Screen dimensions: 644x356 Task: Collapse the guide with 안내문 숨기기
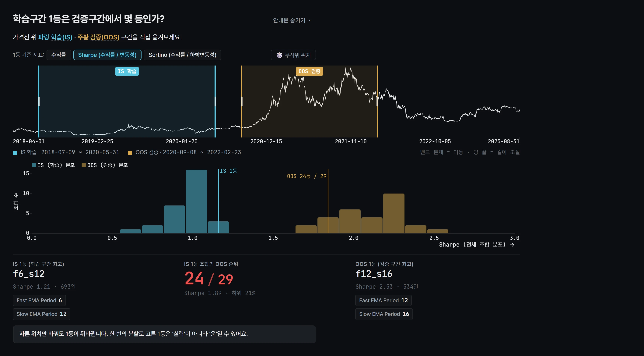pos(292,20)
